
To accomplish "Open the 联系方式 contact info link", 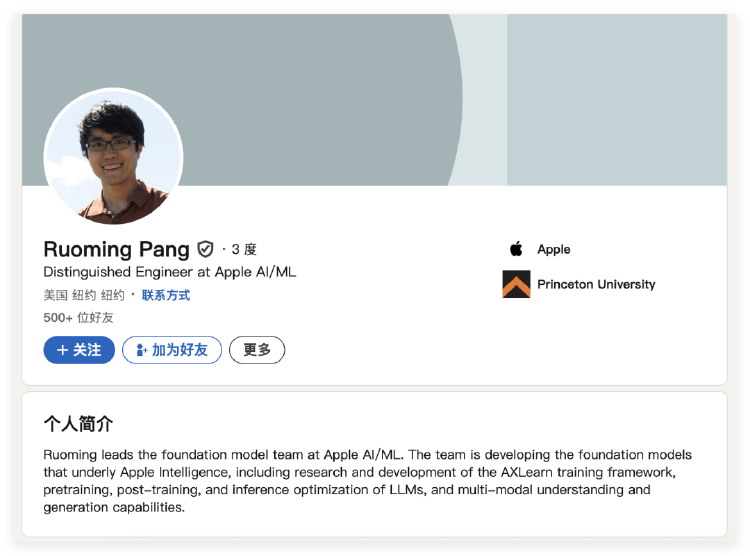I will pos(165,295).
